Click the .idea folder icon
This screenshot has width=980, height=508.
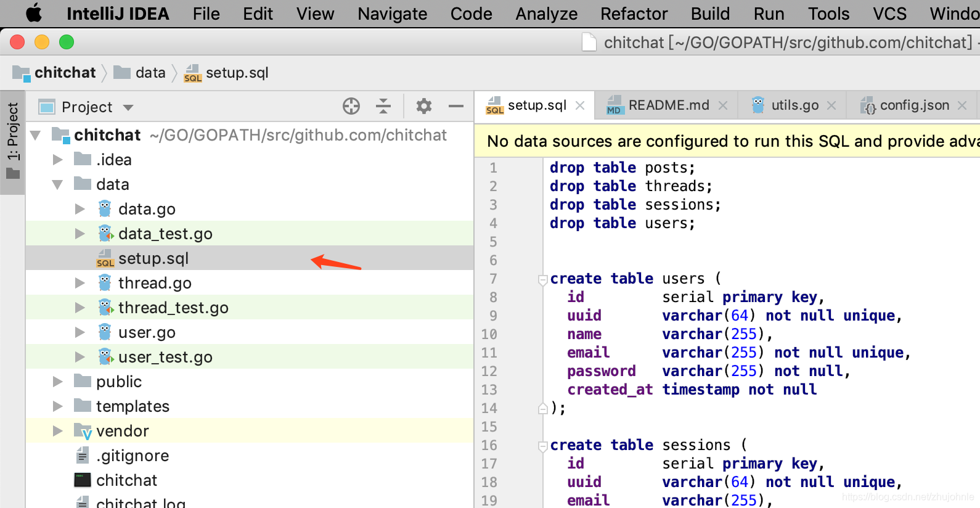[x=83, y=159]
